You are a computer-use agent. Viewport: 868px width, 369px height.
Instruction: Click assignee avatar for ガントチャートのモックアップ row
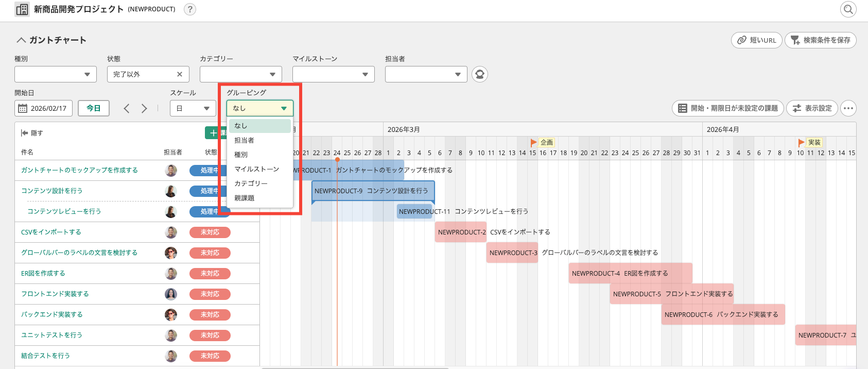click(x=171, y=171)
